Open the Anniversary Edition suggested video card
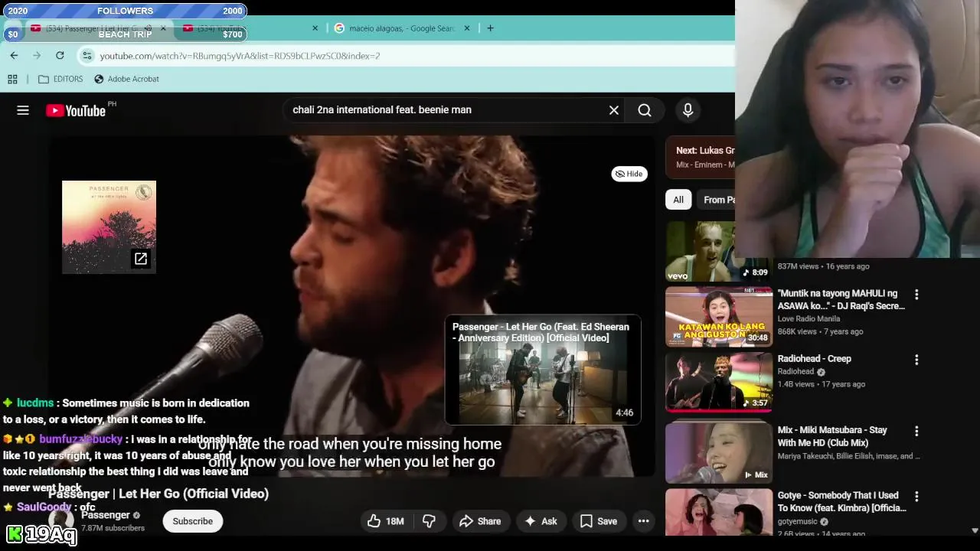Viewport: 980px width, 551px height. point(543,370)
